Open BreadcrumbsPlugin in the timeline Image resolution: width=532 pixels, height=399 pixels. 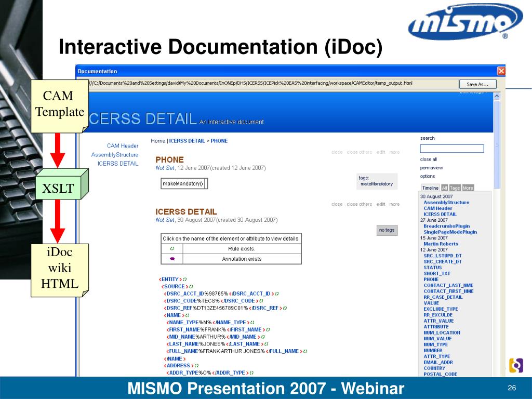(x=446, y=226)
